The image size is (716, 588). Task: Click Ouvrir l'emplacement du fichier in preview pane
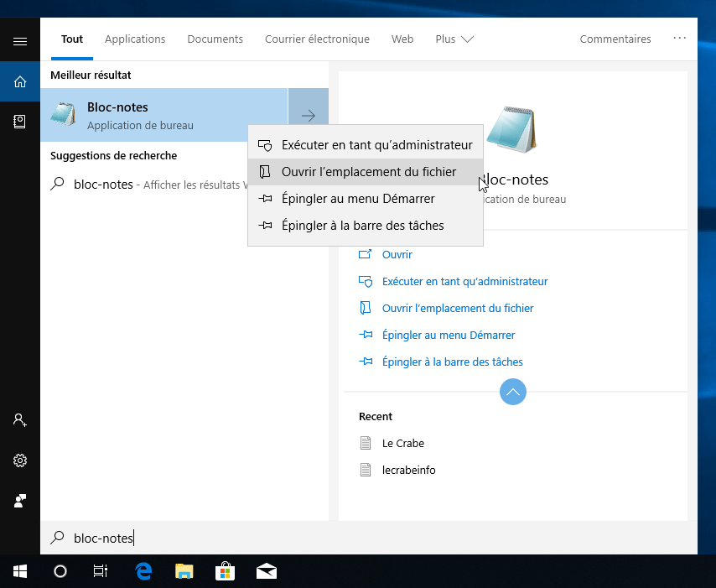(458, 309)
